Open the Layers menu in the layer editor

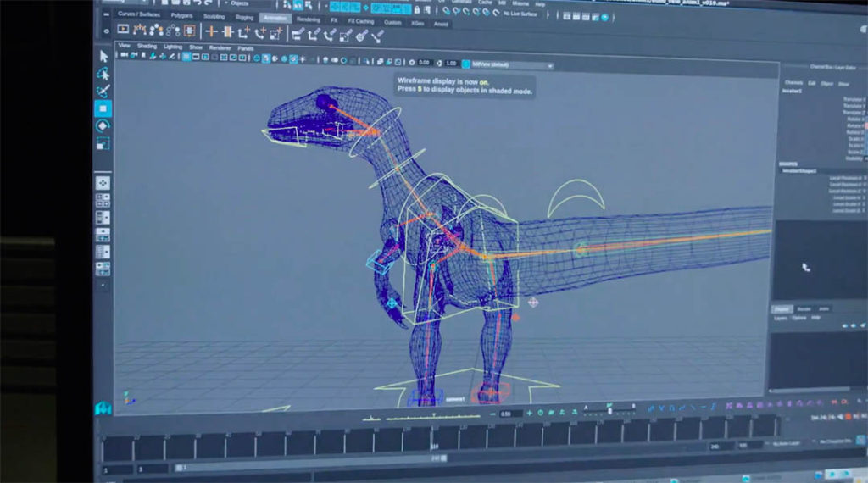780,318
